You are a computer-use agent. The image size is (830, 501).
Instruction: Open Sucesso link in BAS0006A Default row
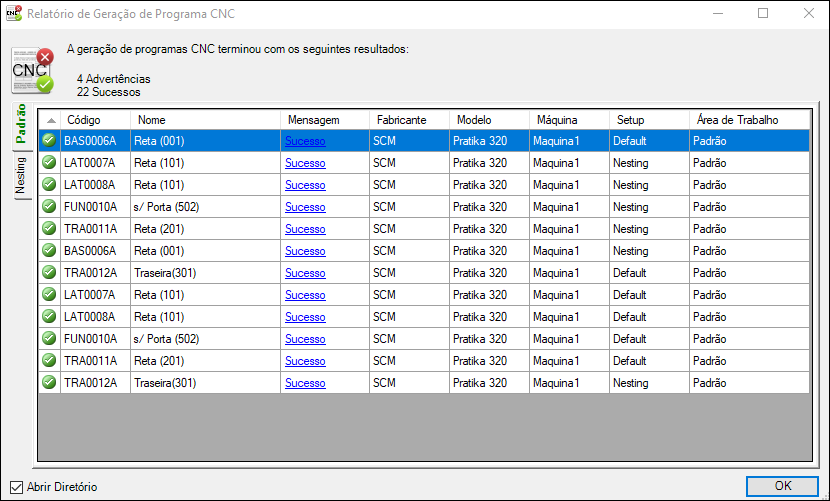pyautogui.click(x=305, y=141)
